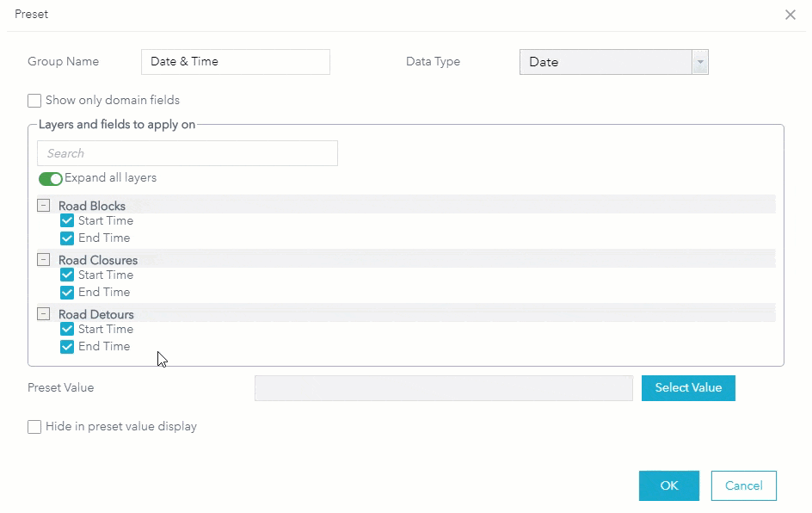Confirm preset with OK button

tap(668, 485)
